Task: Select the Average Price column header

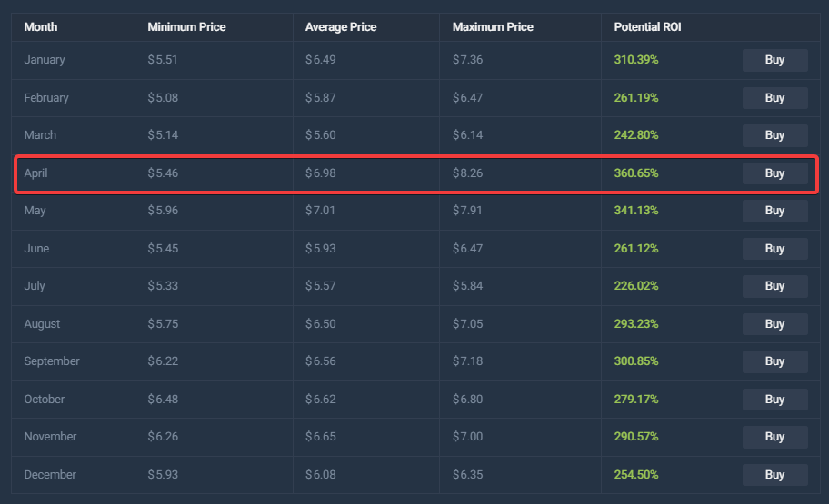Action: click(x=341, y=26)
